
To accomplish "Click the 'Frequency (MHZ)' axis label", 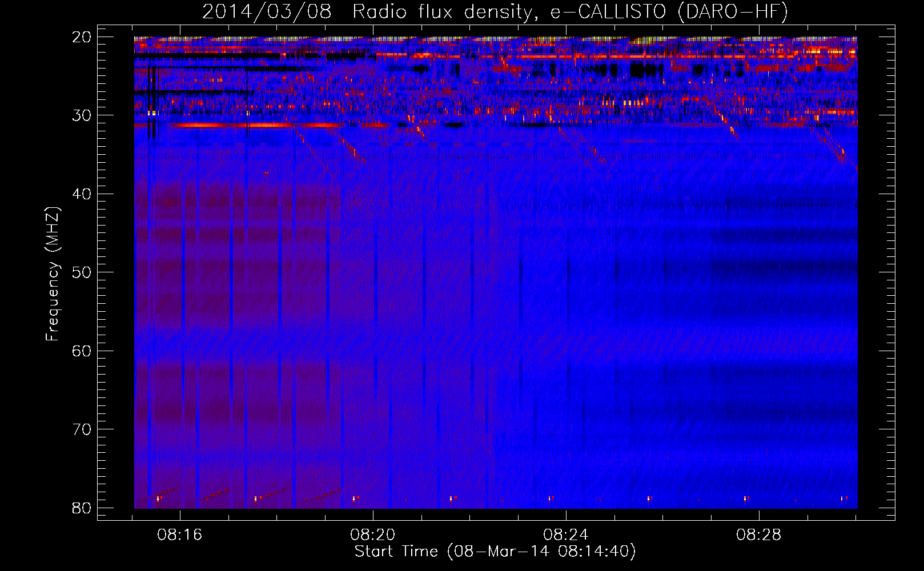I will [x=53, y=274].
